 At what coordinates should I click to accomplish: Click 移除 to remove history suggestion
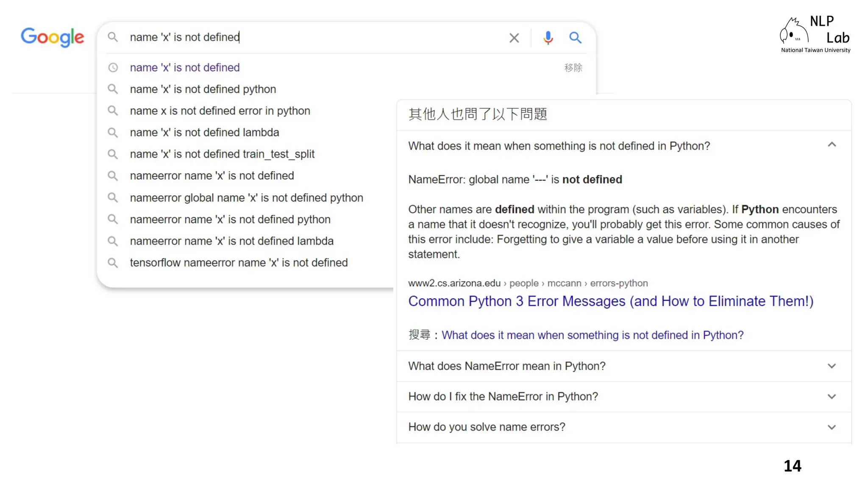(x=573, y=68)
